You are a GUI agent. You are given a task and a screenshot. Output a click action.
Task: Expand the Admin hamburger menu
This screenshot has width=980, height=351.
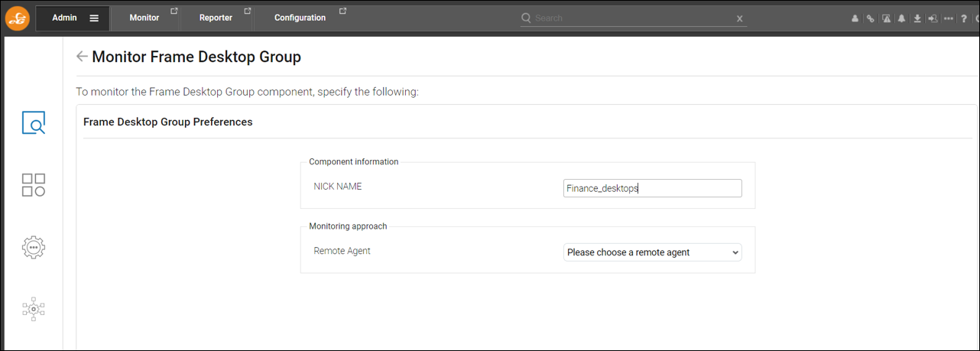(94, 18)
